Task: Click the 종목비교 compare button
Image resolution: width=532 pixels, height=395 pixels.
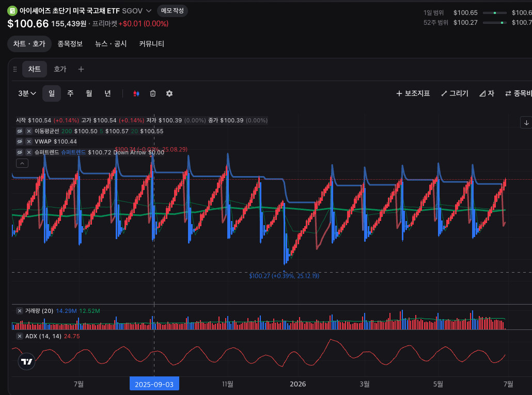Action: [519, 93]
